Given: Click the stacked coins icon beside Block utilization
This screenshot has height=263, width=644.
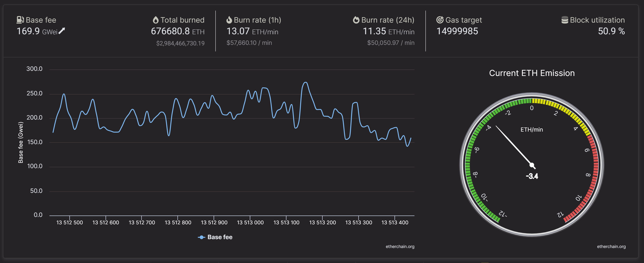Looking at the screenshot, I should tap(565, 20).
